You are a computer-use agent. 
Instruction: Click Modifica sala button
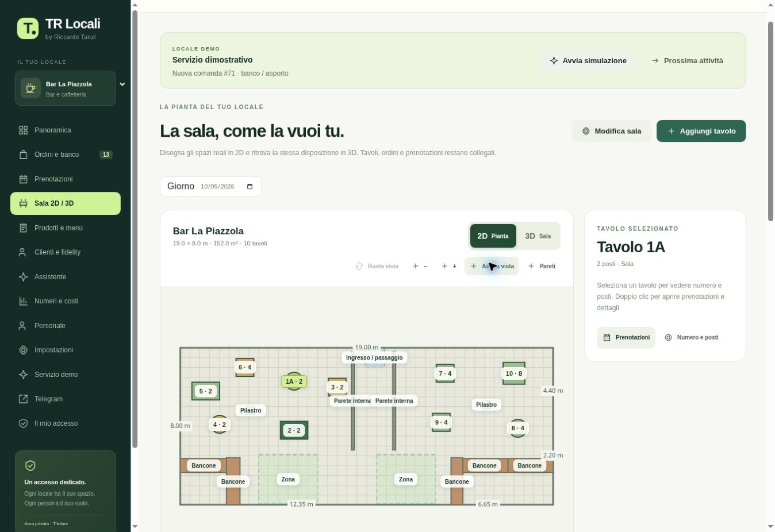(611, 131)
